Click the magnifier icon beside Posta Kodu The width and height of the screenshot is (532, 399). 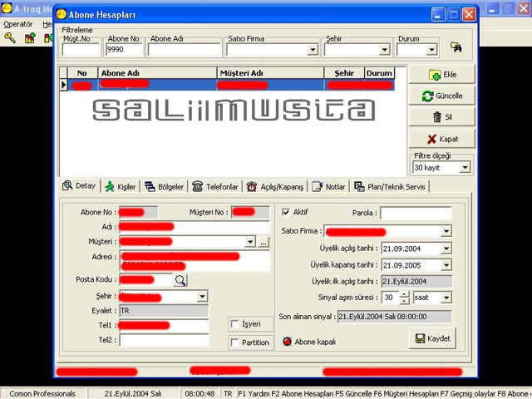pos(180,280)
